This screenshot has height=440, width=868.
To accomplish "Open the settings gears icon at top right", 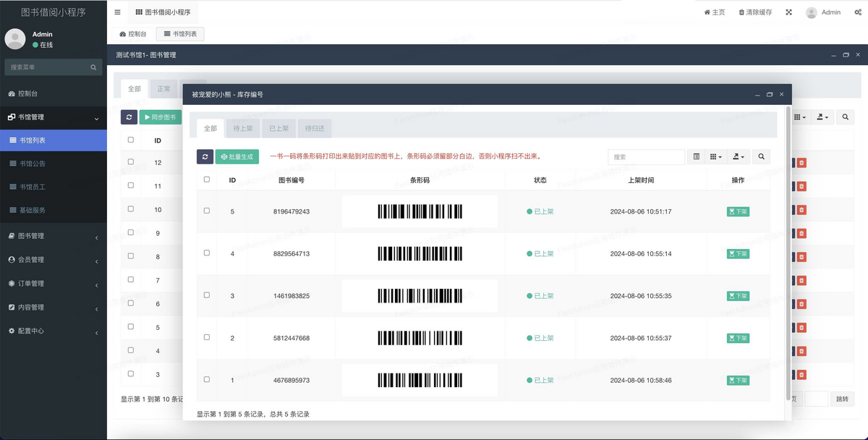I will (x=857, y=12).
